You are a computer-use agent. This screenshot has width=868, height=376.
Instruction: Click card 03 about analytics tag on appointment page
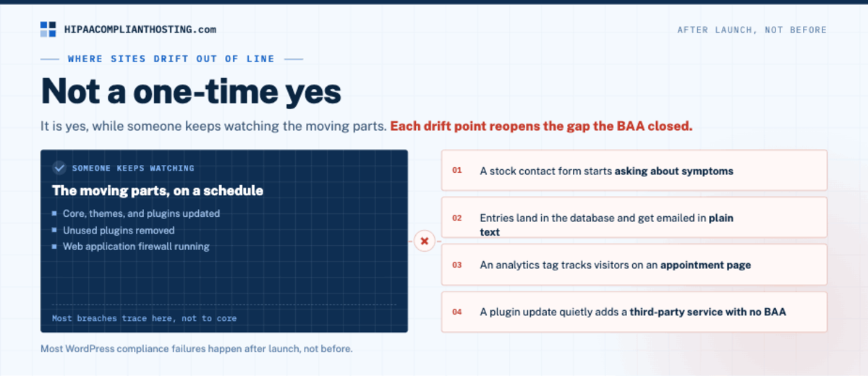[x=634, y=265]
